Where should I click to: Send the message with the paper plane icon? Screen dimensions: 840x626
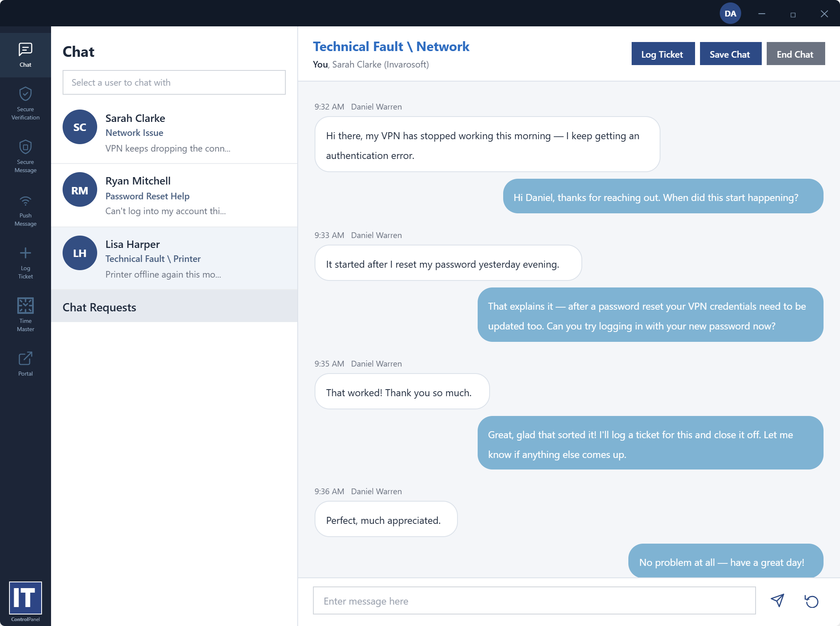777,601
